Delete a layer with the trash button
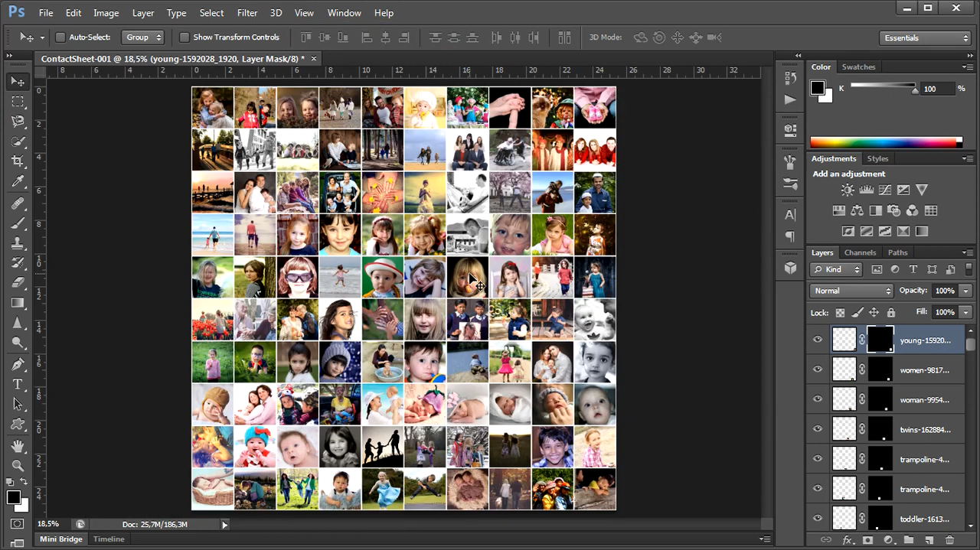The image size is (980, 550). [950, 540]
